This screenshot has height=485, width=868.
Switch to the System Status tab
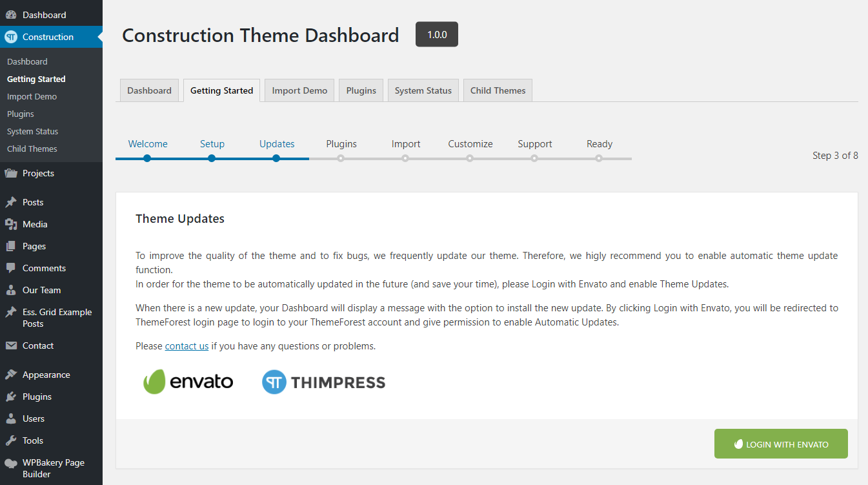tap(423, 90)
